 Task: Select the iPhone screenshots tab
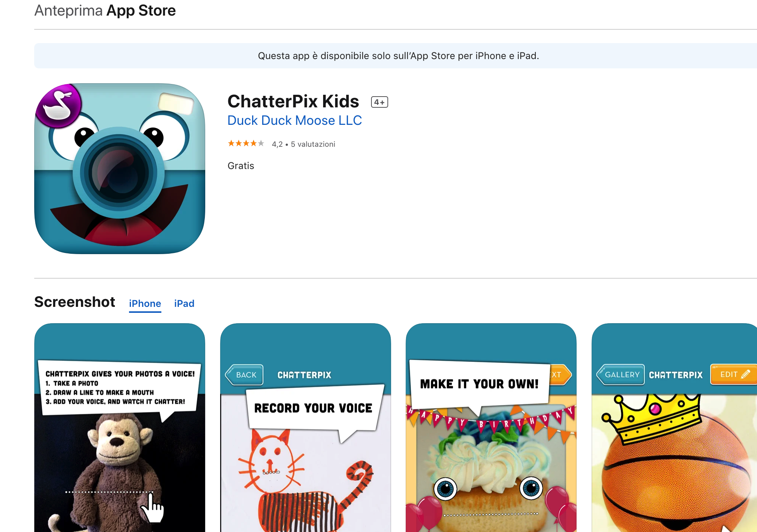point(145,304)
